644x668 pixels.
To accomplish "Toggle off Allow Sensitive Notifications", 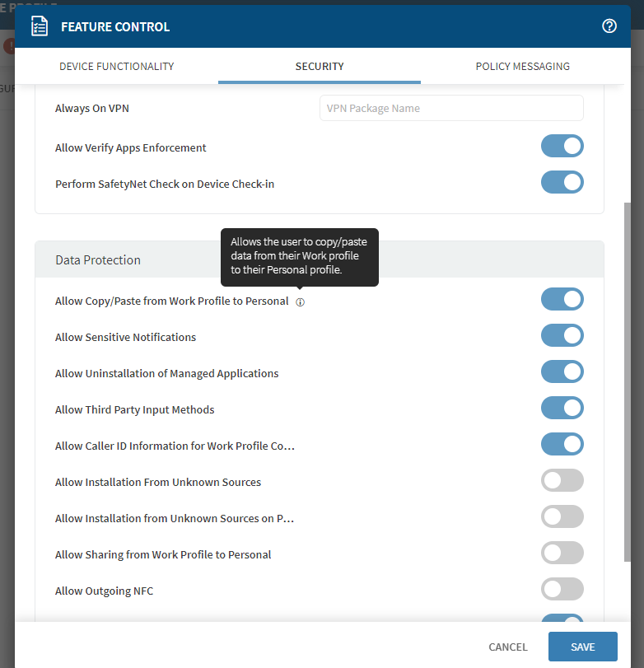I will (562, 336).
